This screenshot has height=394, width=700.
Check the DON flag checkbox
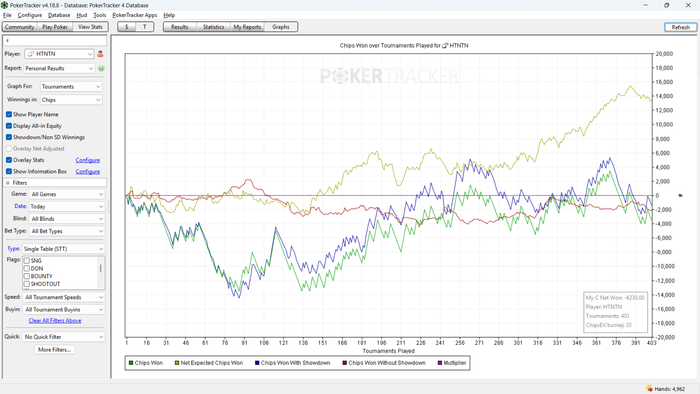pyautogui.click(x=27, y=269)
